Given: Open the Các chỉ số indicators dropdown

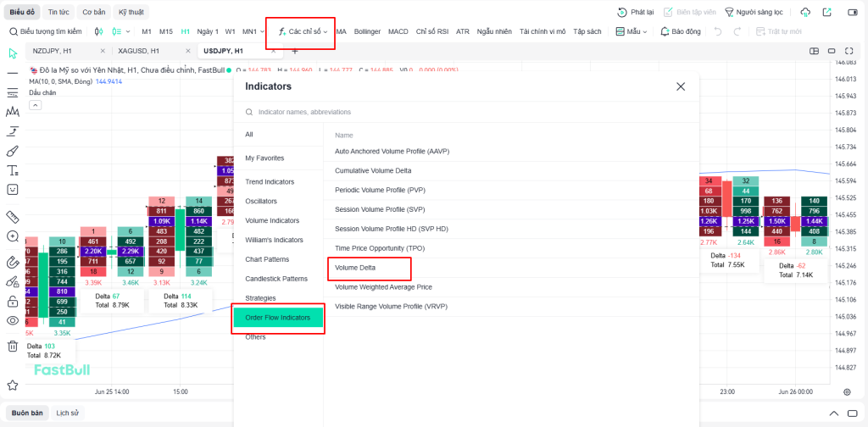Looking at the screenshot, I should [x=303, y=31].
